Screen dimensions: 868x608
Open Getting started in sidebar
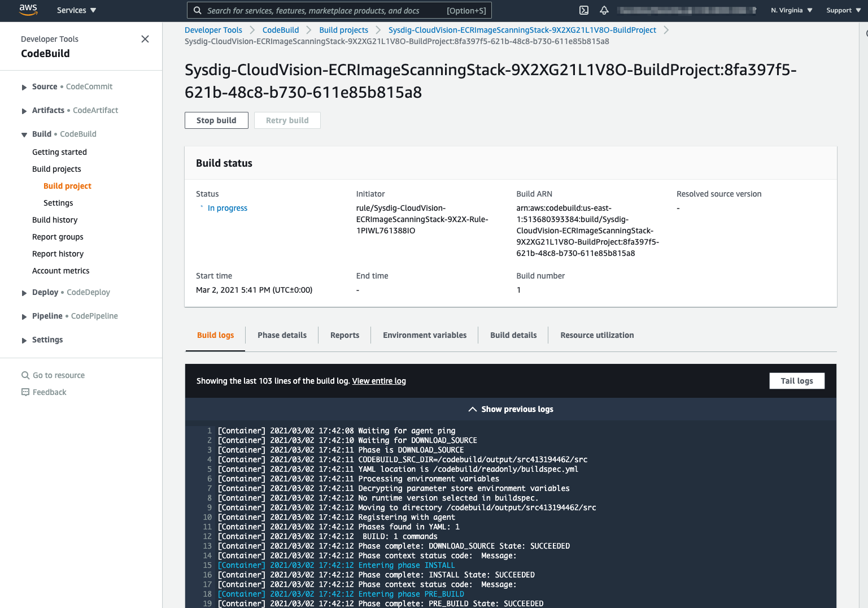tap(59, 152)
